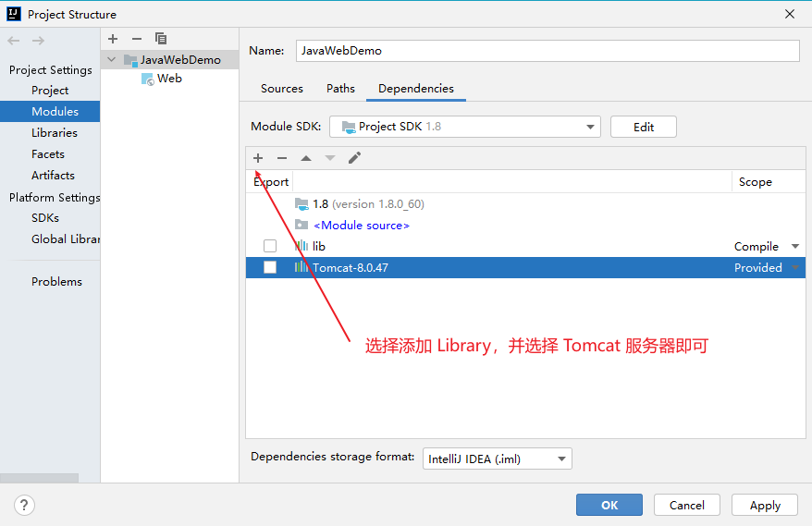
Task: Select the Web facet tree item
Action: 169,79
